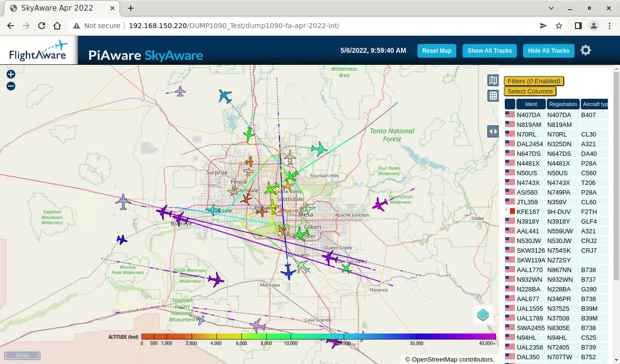Select the DAL2454 aircraft row
This screenshot has width=620, height=364.
tap(556, 144)
